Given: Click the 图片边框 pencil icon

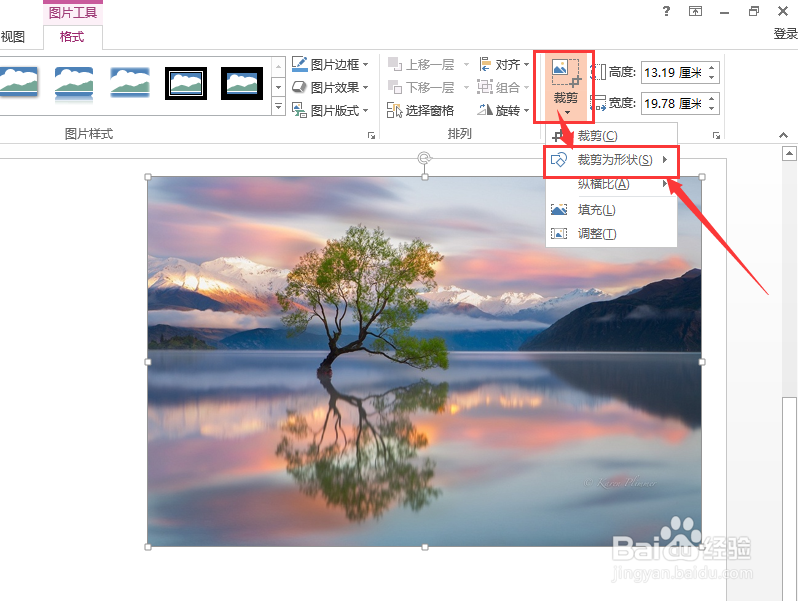Looking at the screenshot, I should (300, 64).
